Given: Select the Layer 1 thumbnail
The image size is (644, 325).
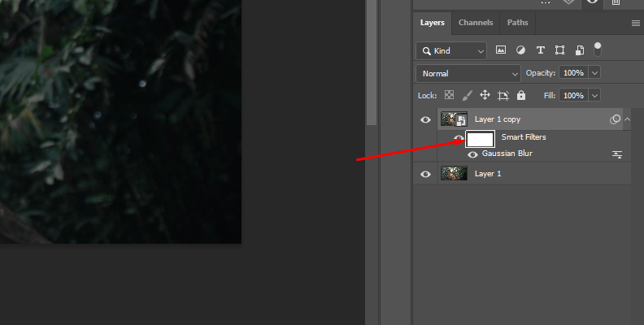Looking at the screenshot, I should (454, 173).
